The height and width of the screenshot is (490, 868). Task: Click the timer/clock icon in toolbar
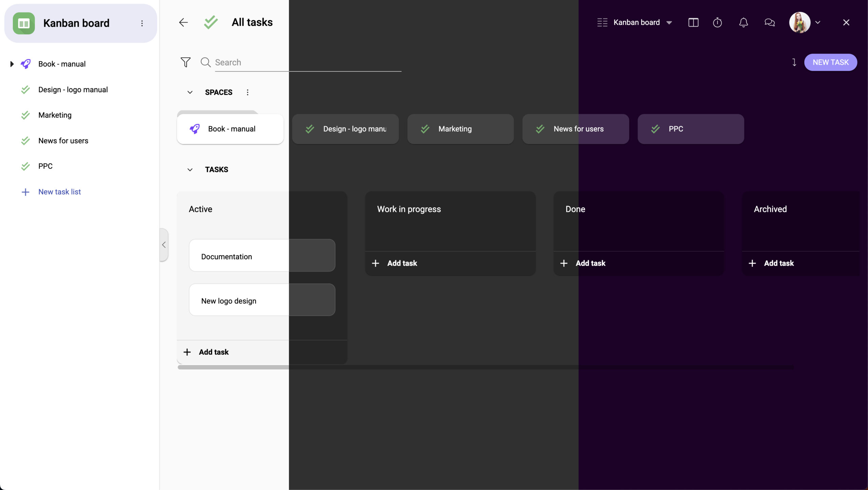point(718,23)
